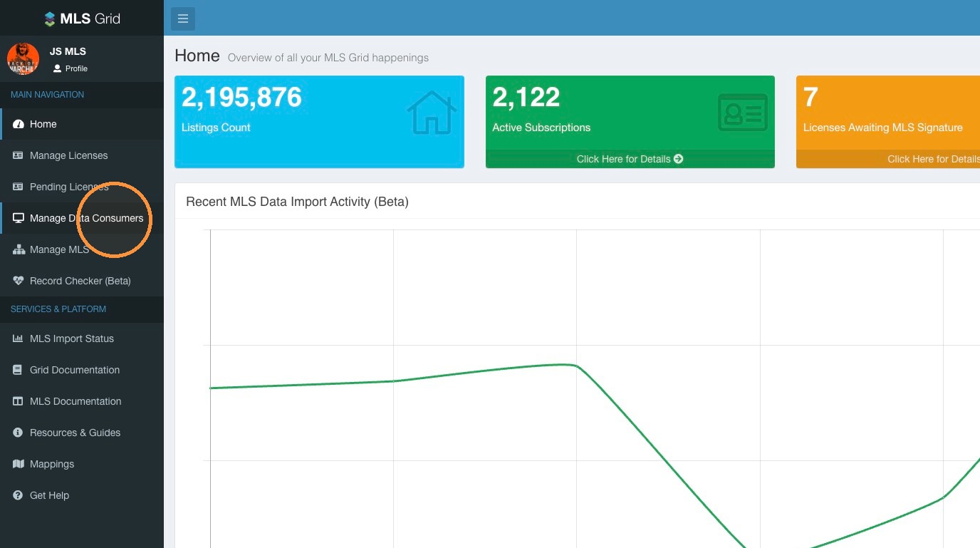Image resolution: width=980 pixels, height=548 pixels.
Task: Click the Get Help question icon
Action: tap(19, 495)
